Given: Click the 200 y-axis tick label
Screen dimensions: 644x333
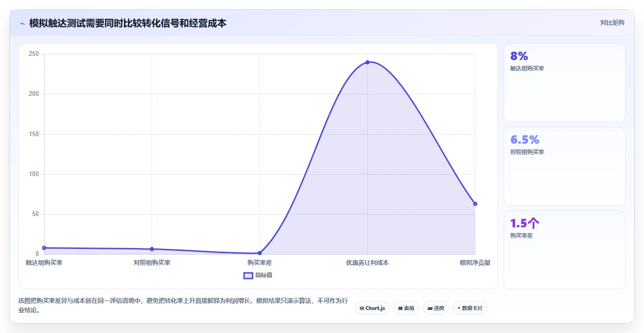Looking at the screenshot, I should pyautogui.click(x=34, y=94).
